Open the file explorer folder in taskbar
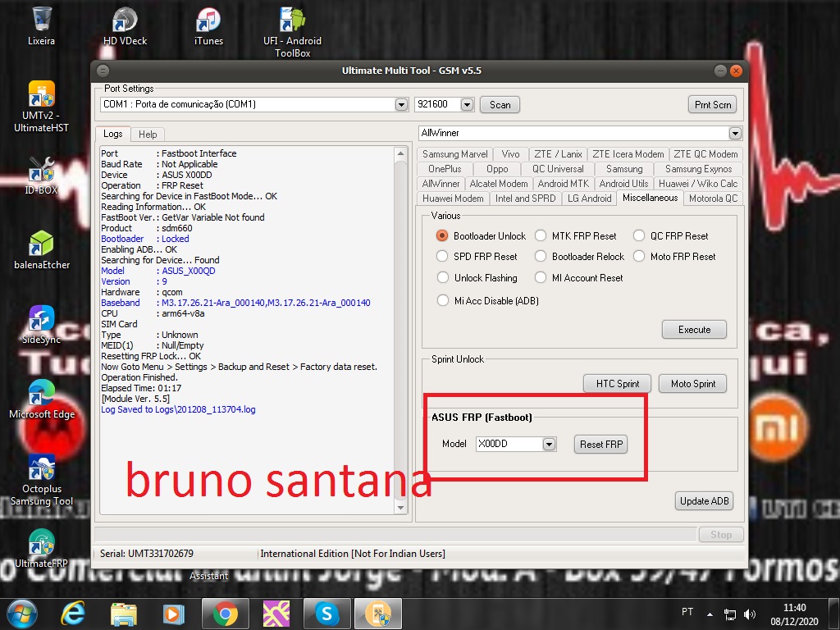Image resolution: width=840 pixels, height=630 pixels. pyautogui.click(x=124, y=614)
